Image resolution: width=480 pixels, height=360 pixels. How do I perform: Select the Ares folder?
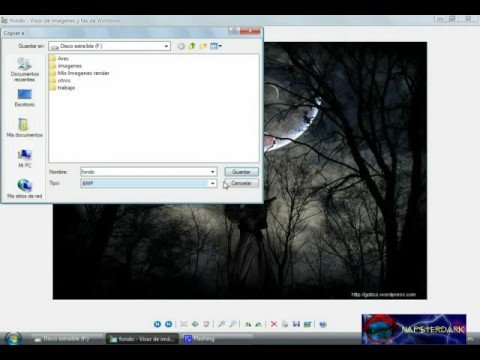click(x=59, y=58)
